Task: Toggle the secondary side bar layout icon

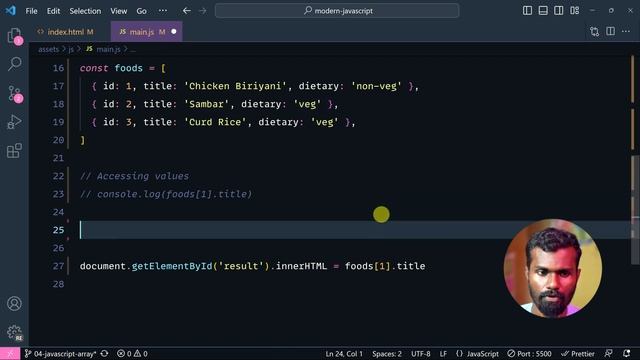Action: click(558, 11)
